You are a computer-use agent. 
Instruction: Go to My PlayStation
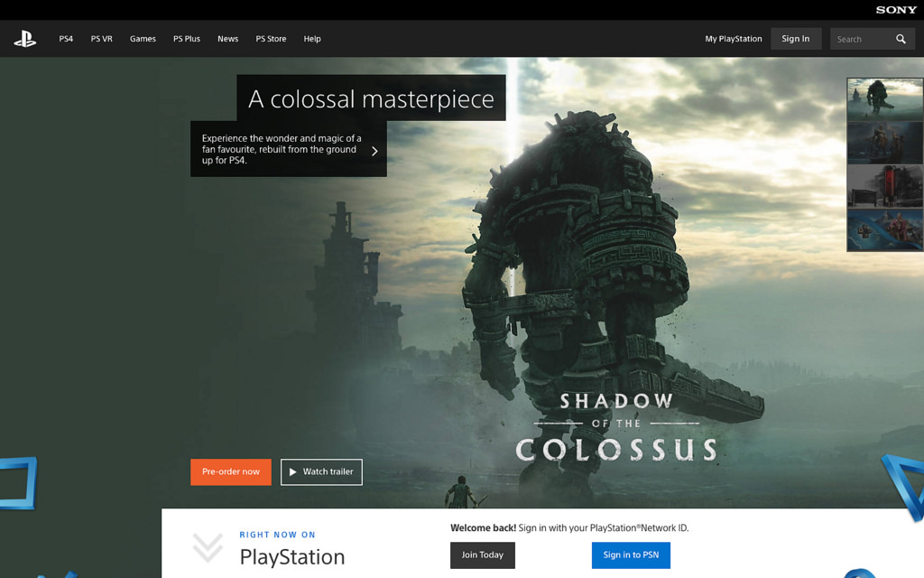(x=733, y=39)
